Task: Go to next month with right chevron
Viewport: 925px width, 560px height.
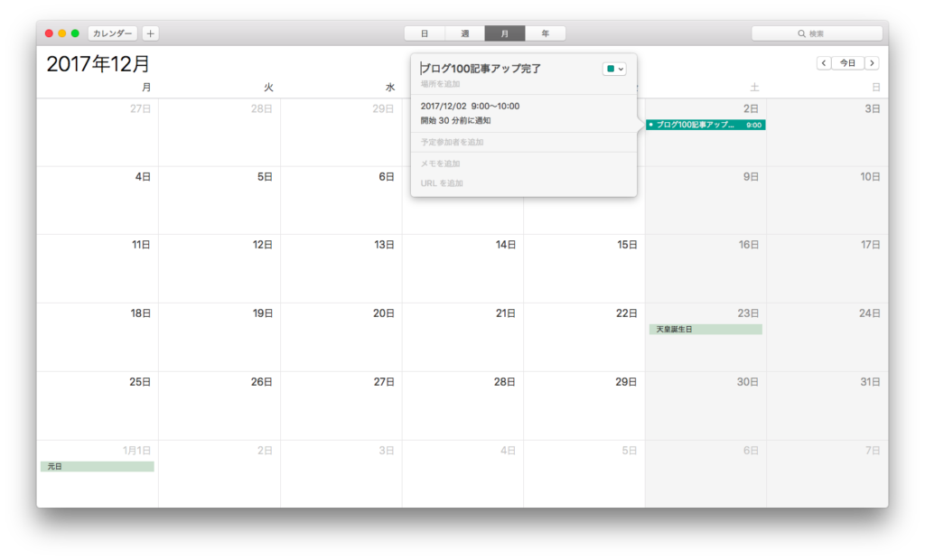Action: click(872, 63)
